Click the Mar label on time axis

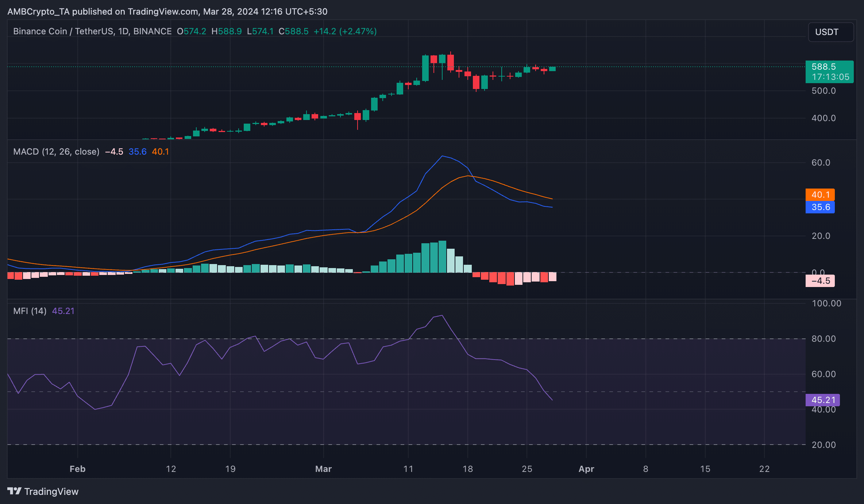(x=323, y=469)
